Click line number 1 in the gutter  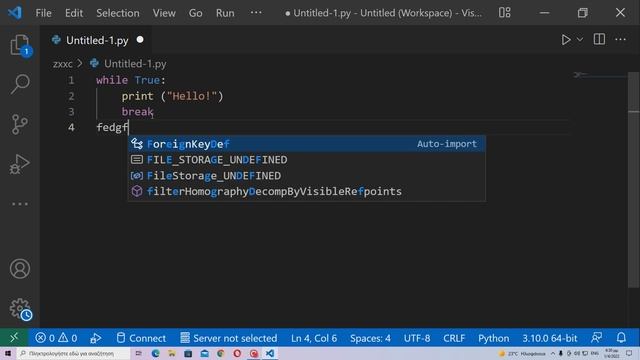coord(71,80)
